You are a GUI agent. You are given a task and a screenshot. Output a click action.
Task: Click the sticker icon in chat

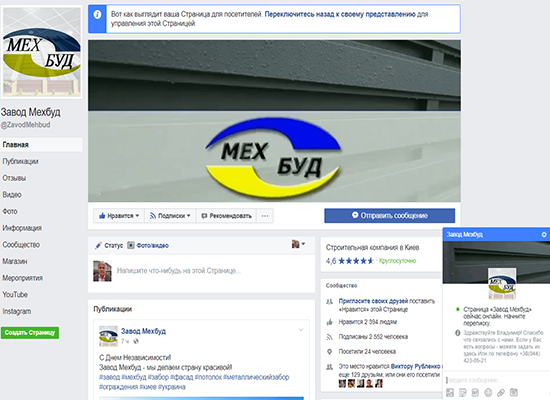pyautogui.click(x=463, y=392)
